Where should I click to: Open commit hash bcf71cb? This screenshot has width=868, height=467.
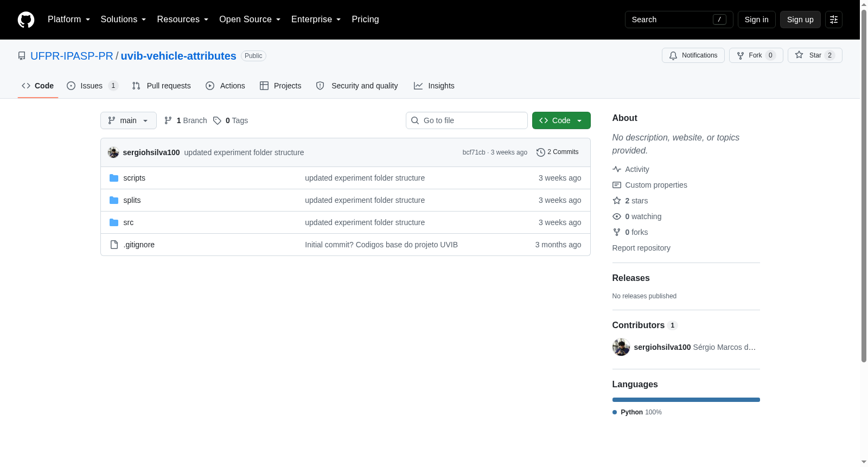(x=474, y=152)
